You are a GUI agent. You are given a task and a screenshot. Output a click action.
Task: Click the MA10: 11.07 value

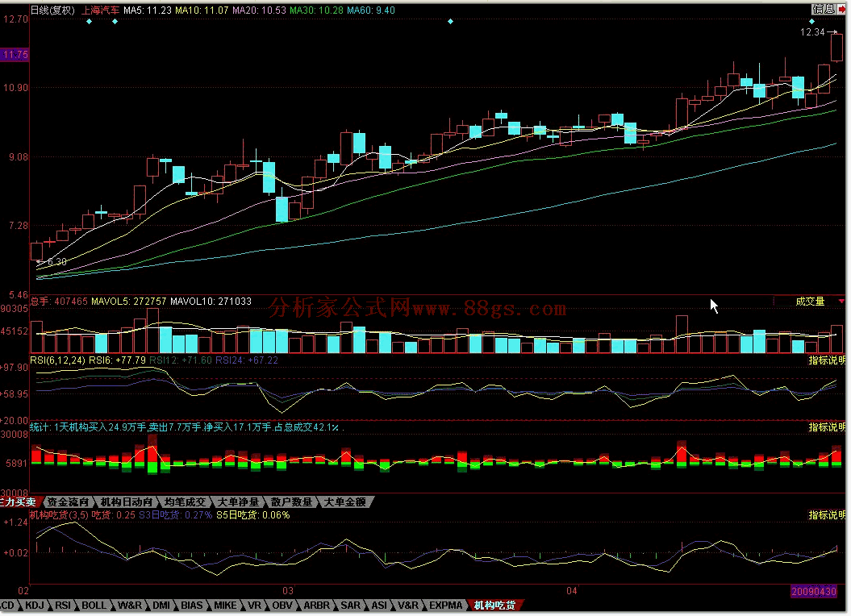pos(202,10)
